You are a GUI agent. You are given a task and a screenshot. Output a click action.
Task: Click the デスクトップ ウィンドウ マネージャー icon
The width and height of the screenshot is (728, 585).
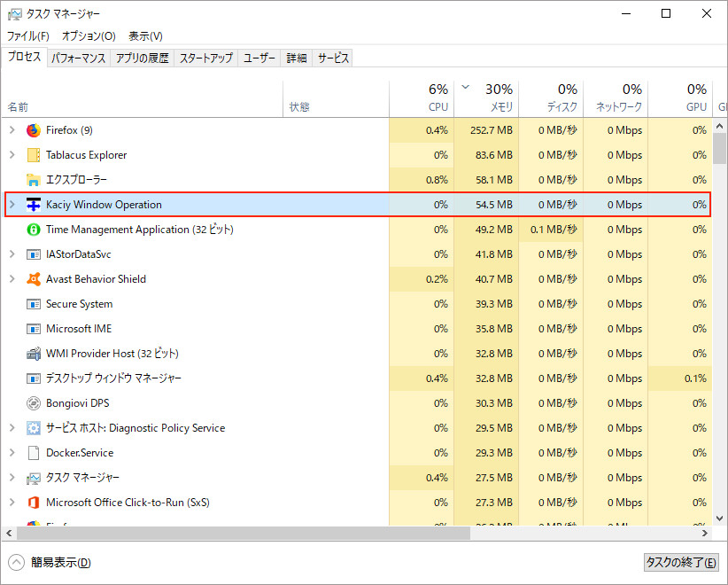tap(34, 378)
